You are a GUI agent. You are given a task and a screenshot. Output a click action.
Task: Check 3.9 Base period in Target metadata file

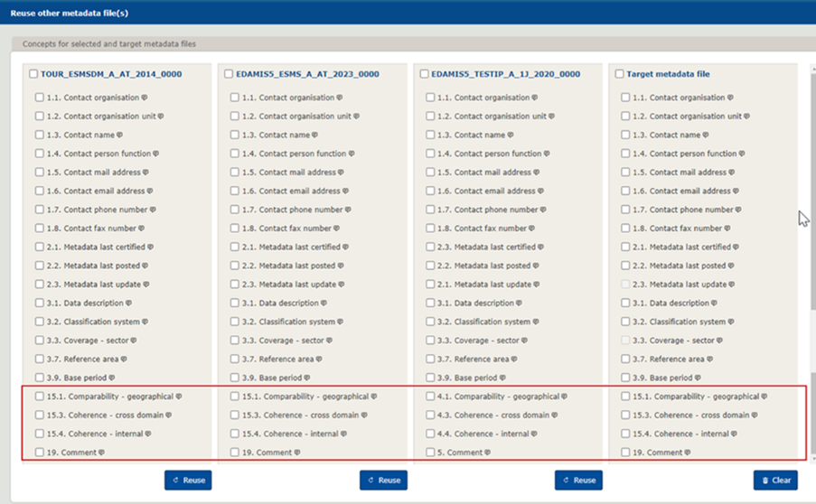pos(625,378)
